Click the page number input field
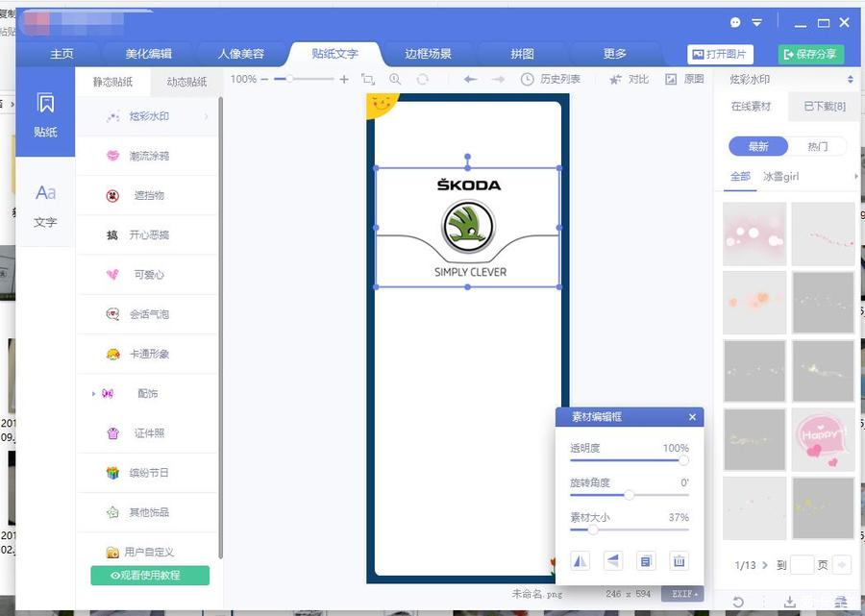The width and height of the screenshot is (865, 616). [x=803, y=565]
